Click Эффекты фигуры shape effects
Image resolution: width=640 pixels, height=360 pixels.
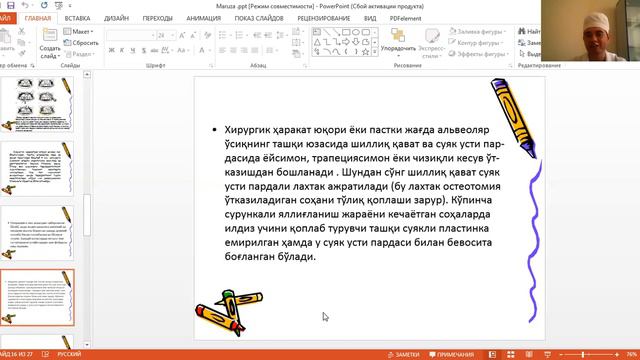(x=479, y=54)
